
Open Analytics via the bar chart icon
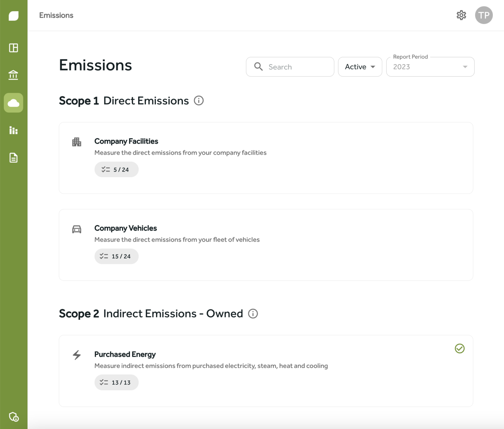(x=13, y=130)
